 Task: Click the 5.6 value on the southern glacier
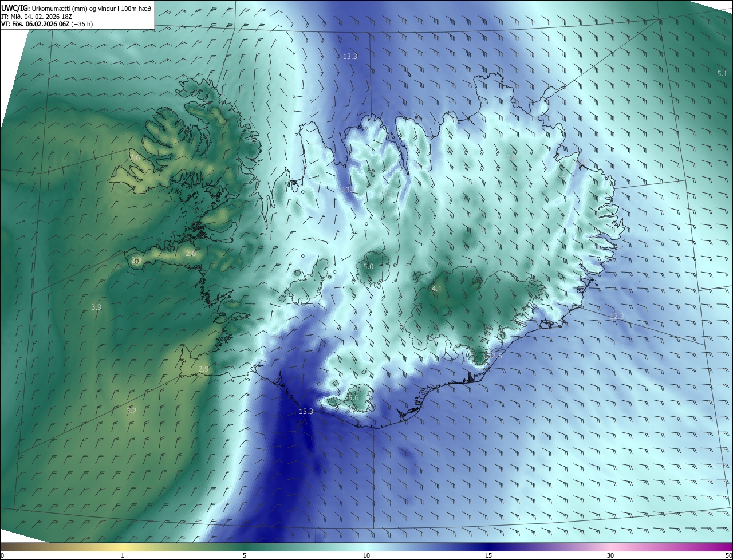(353, 397)
